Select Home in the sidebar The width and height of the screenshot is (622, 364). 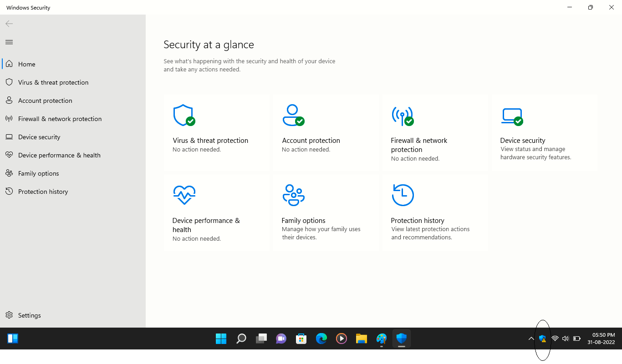pos(73,64)
